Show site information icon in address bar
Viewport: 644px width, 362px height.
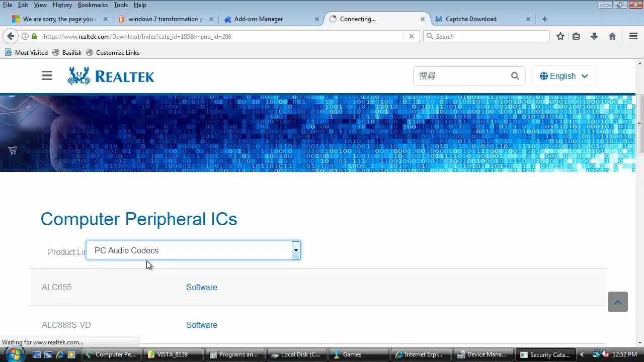coord(25,36)
